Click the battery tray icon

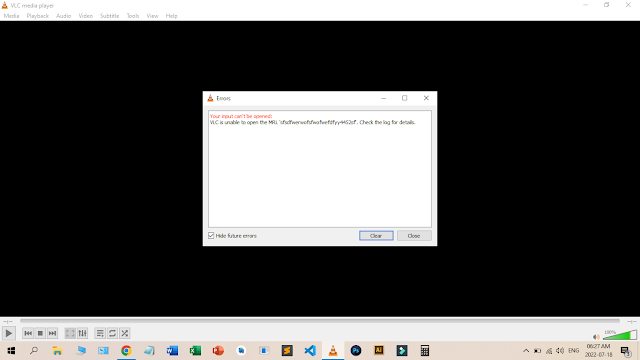click(538, 351)
